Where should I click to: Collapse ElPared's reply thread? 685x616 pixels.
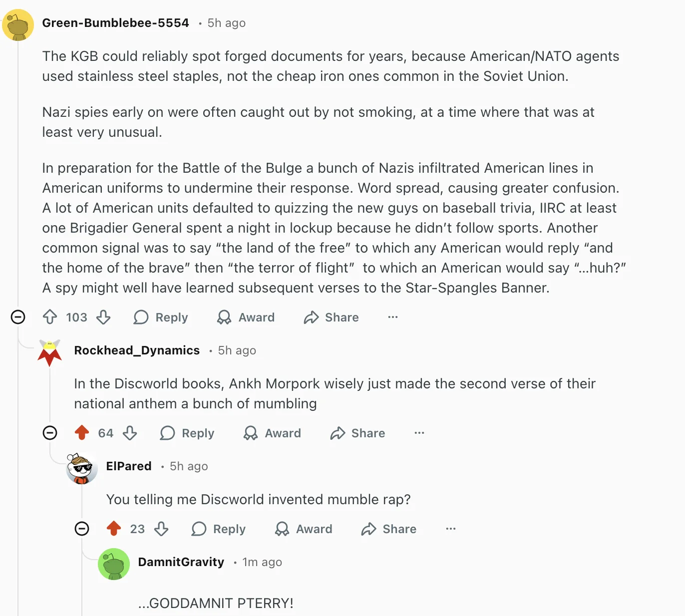click(x=82, y=529)
